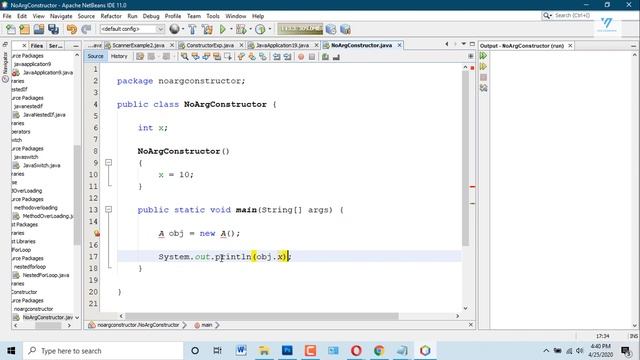
Task: Close the ConstructorExp.java tab
Action: pyautogui.click(x=241, y=45)
